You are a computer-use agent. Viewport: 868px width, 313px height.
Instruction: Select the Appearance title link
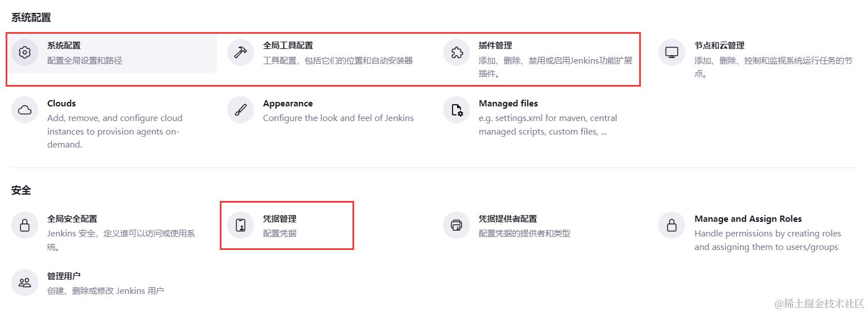click(x=288, y=104)
